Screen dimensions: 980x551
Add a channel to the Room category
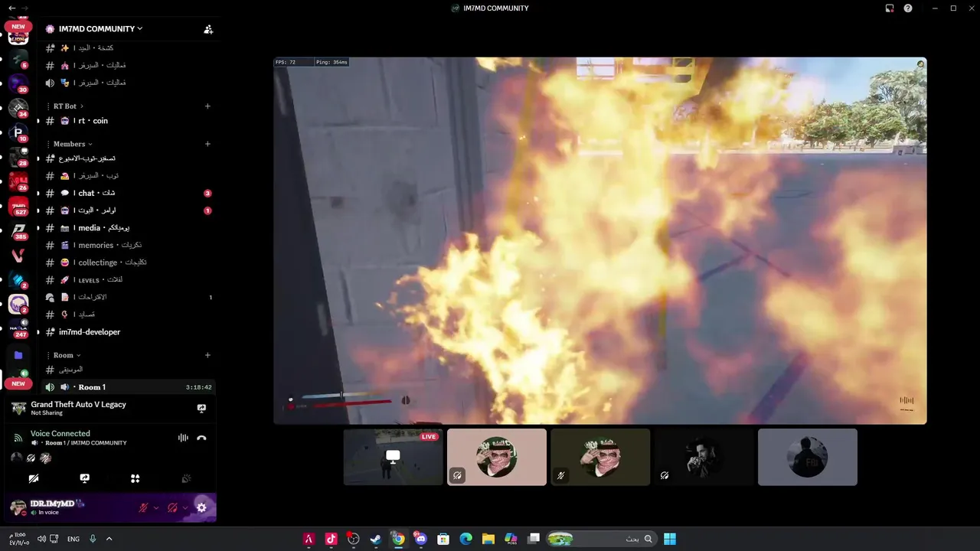[x=207, y=355]
